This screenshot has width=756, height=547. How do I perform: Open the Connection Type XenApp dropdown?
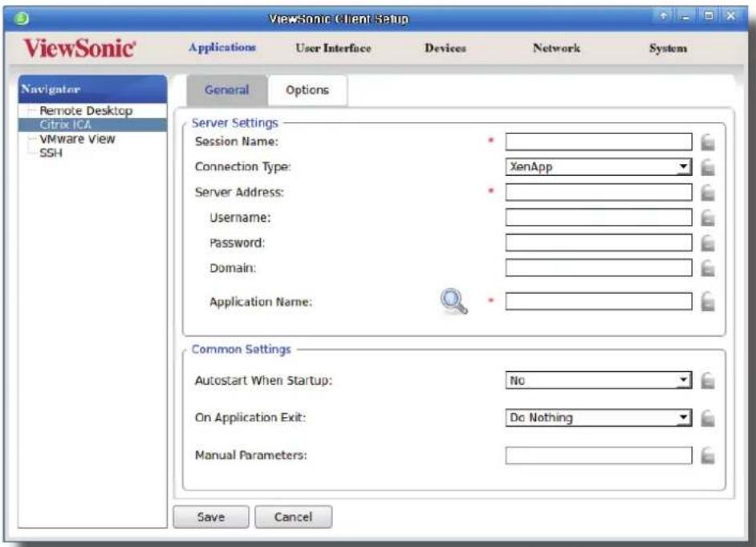coord(599,167)
